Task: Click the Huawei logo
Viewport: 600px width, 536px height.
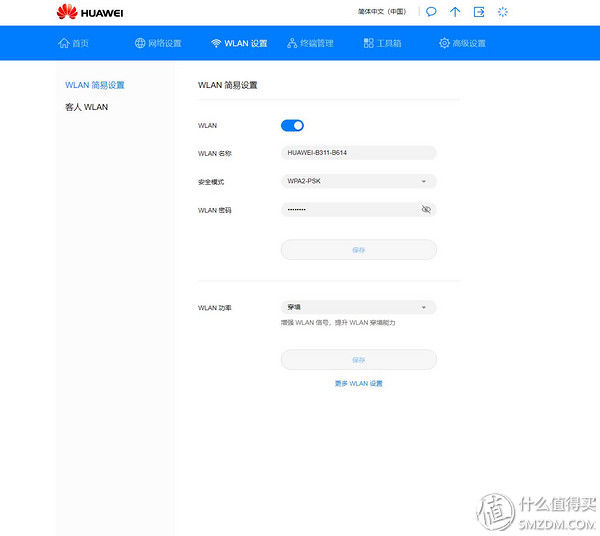Action: click(x=90, y=12)
